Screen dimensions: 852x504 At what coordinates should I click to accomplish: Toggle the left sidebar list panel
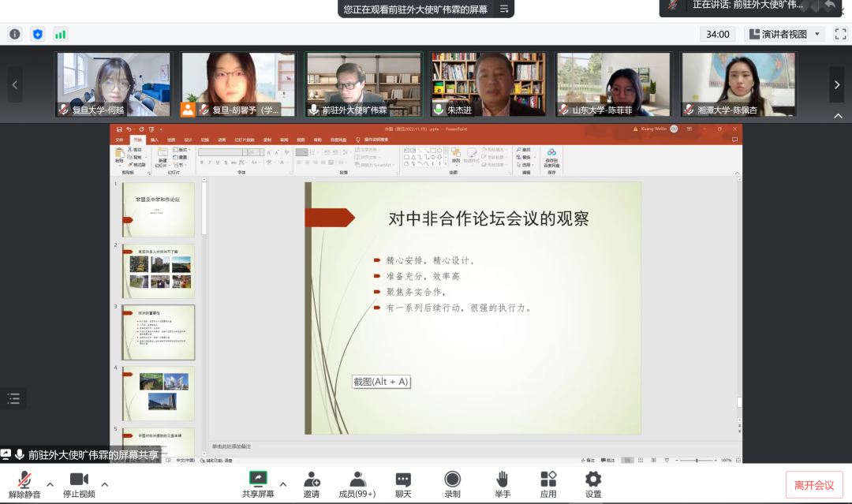[x=13, y=398]
